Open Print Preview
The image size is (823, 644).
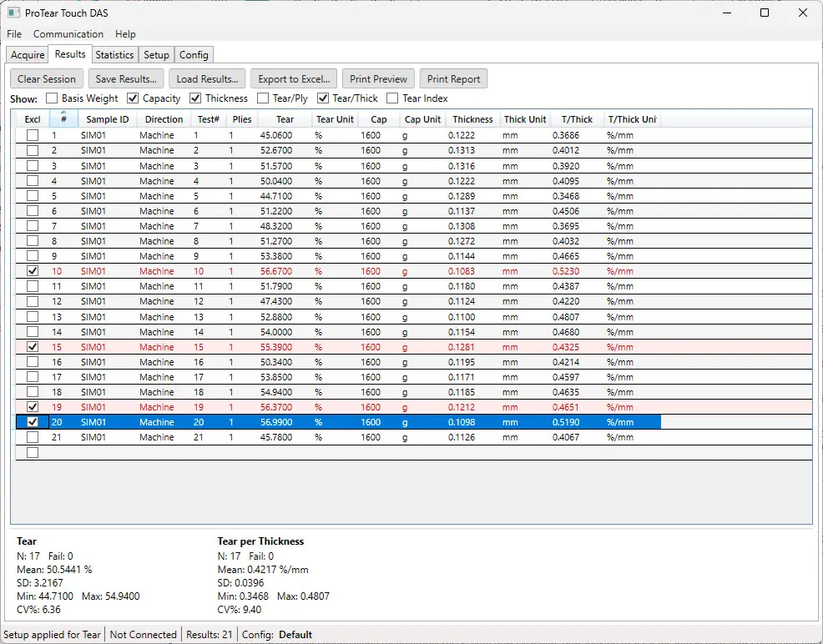click(x=378, y=79)
